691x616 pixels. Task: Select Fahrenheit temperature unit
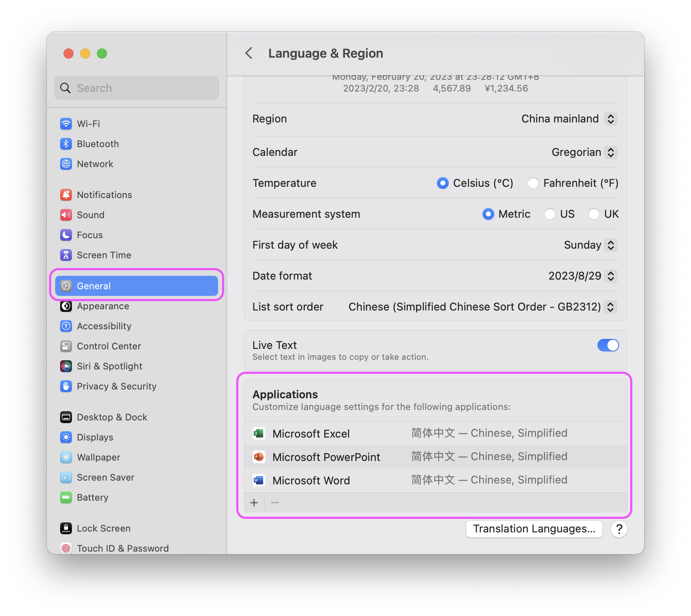point(533,183)
